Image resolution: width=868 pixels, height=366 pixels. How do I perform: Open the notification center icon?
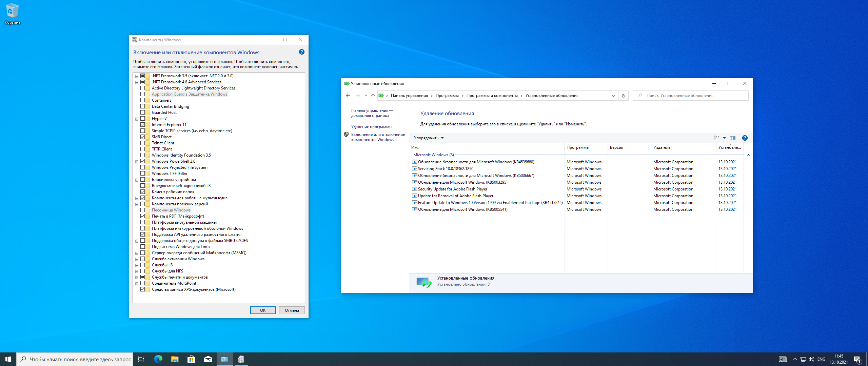(857, 359)
